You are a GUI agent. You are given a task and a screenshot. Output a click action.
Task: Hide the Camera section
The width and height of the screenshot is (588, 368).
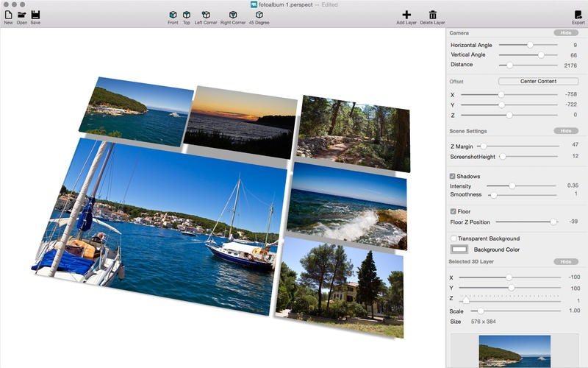[565, 33]
